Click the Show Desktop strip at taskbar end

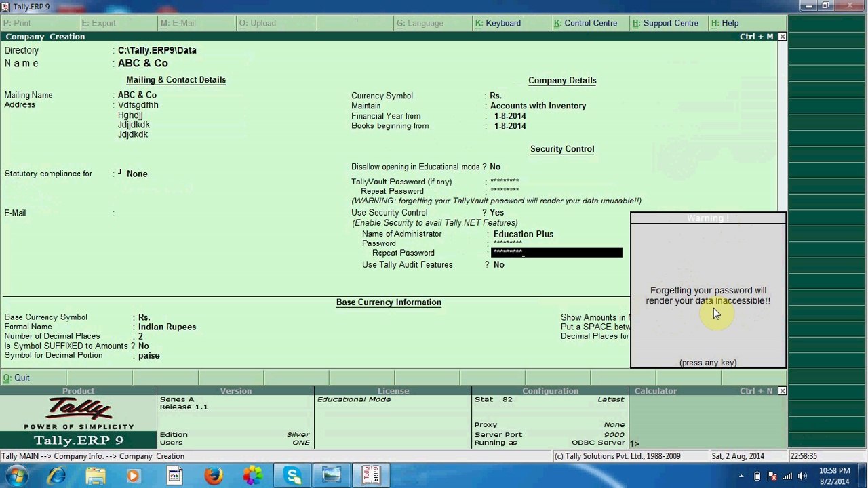[863, 476]
